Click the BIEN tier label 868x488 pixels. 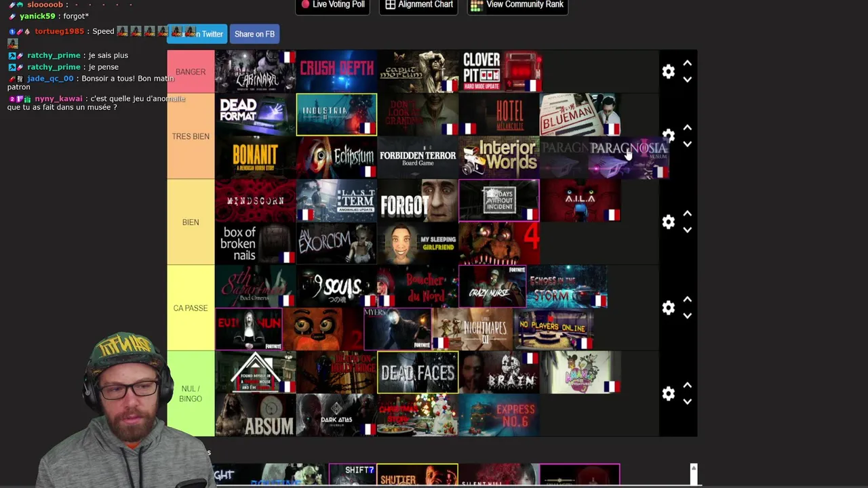pos(191,222)
